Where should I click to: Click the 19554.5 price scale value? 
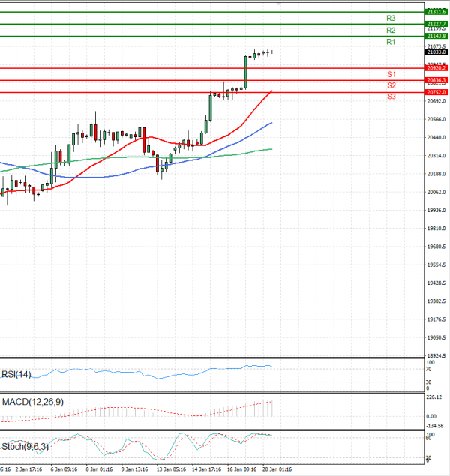pos(436,265)
